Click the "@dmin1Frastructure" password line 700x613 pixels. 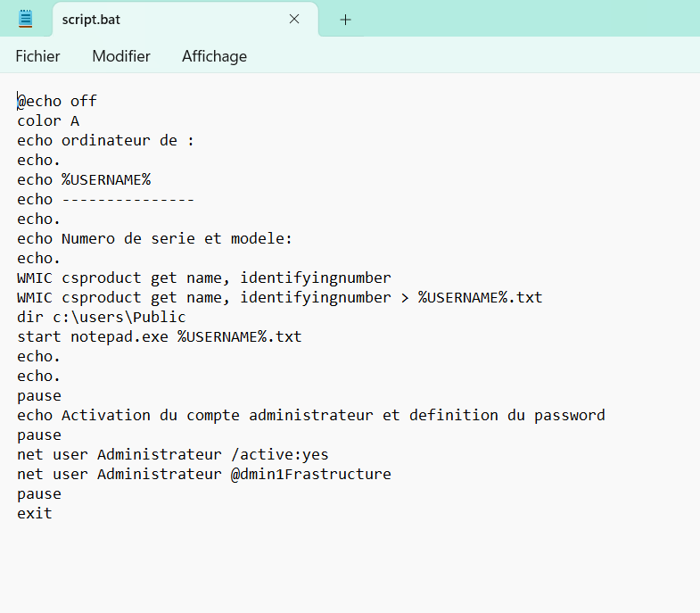tap(203, 474)
